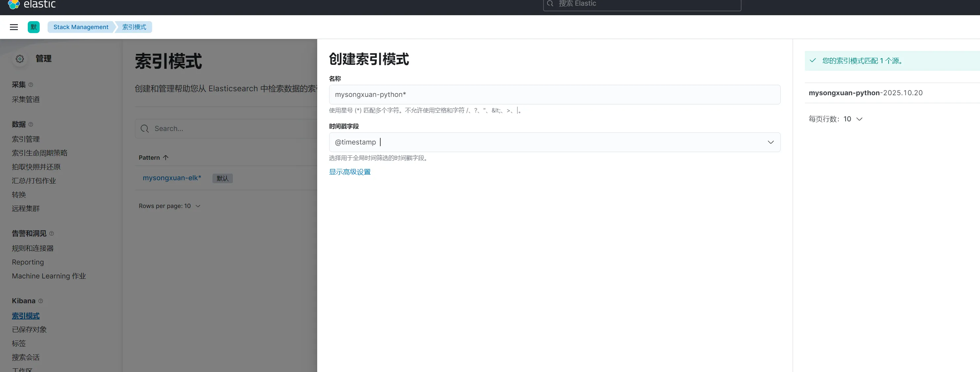The width and height of the screenshot is (980, 372).
Task: Open the hamburger navigation menu
Action: click(14, 27)
